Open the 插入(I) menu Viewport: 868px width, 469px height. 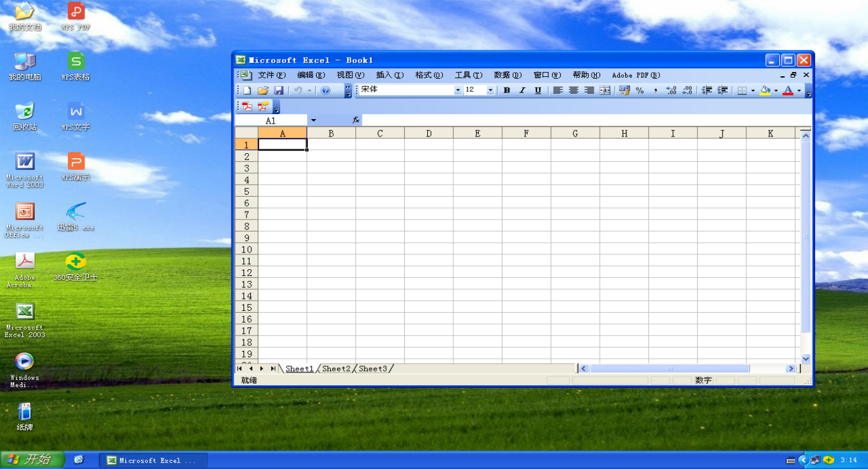390,75
